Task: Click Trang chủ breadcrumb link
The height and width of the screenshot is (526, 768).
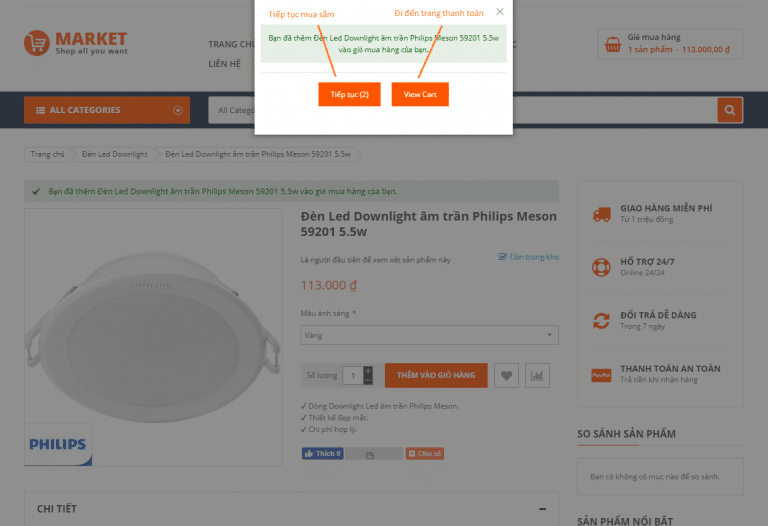Action: [x=47, y=155]
